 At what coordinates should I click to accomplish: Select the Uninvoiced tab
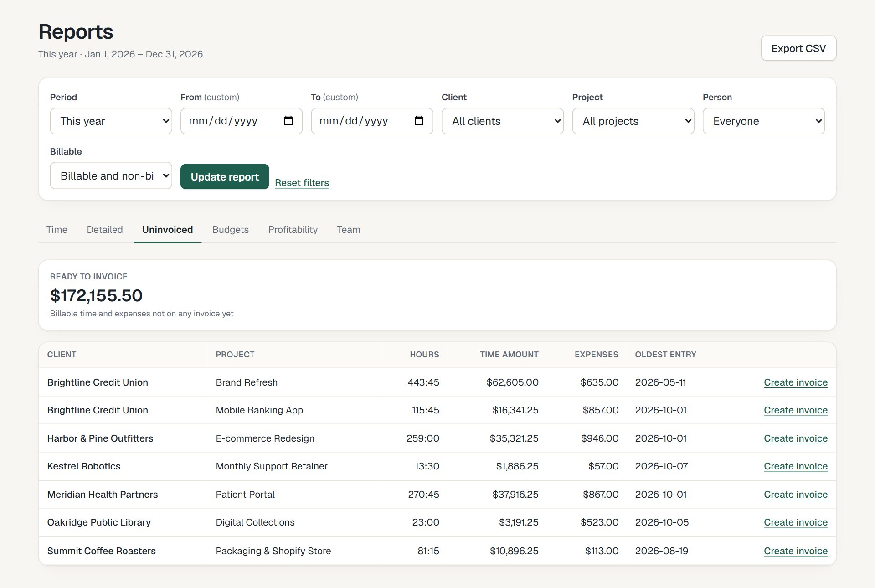[168, 230]
